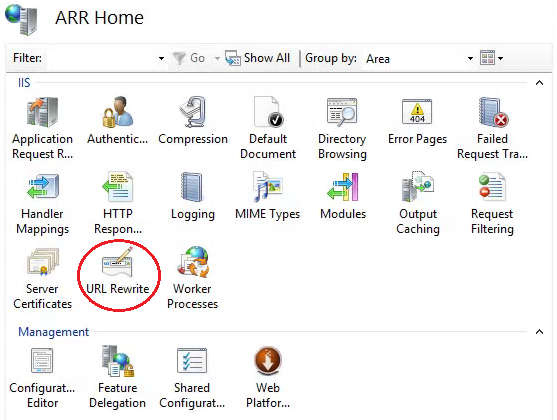Viewport: 557px width, 420px height.
Task: Collapse the Management section
Action: (539, 332)
